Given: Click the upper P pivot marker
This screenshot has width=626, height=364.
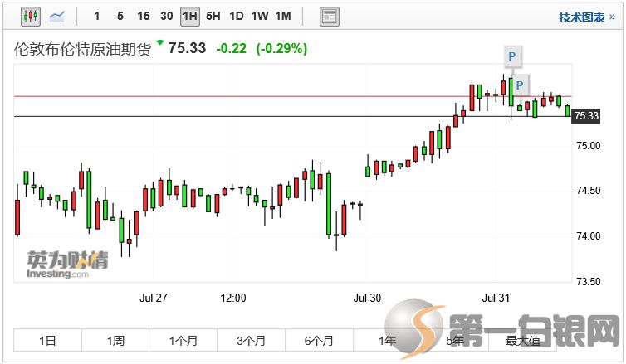Looking at the screenshot, I should coord(511,56).
